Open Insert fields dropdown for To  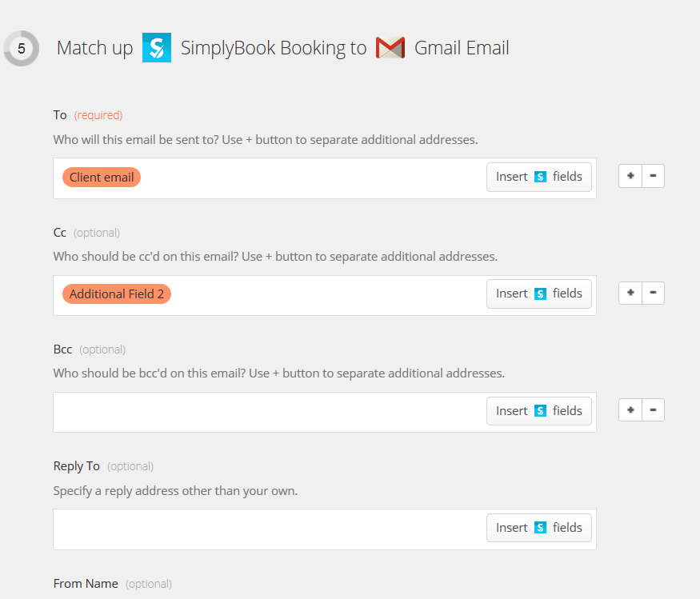point(538,177)
